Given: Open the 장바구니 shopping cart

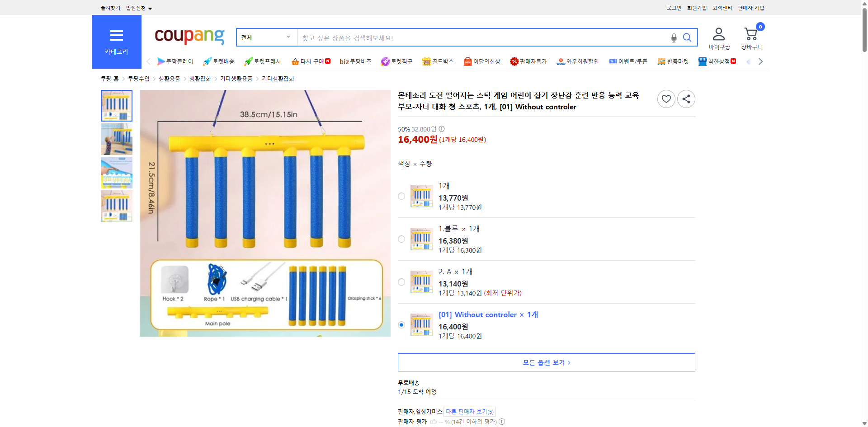Looking at the screenshot, I should (750, 35).
